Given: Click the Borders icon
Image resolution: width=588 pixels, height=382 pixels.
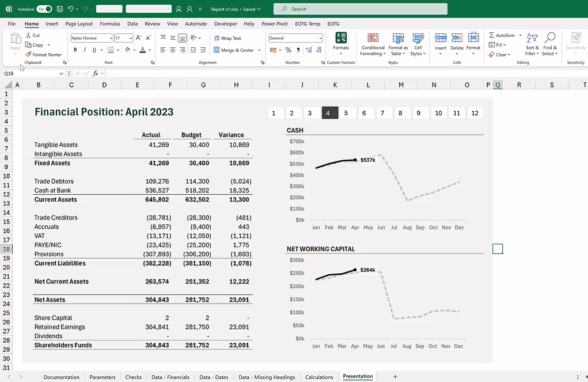Looking at the screenshot, I should tap(111, 50).
